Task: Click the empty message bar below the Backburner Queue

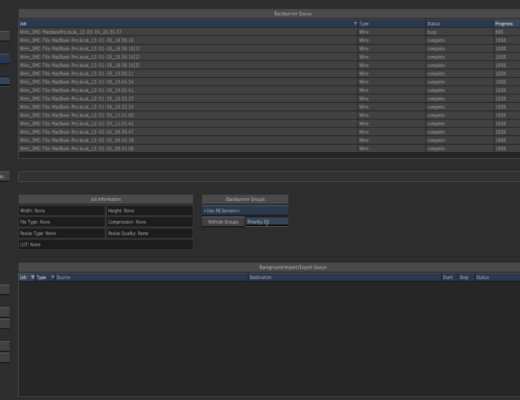Action: 269,176
